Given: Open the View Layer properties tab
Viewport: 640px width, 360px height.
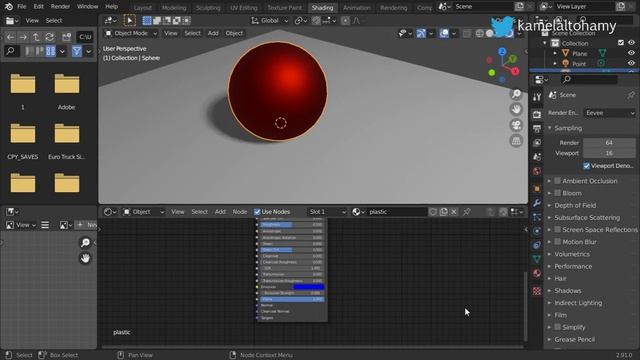Looking at the screenshot, I should pyautogui.click(x=537, y=142).
